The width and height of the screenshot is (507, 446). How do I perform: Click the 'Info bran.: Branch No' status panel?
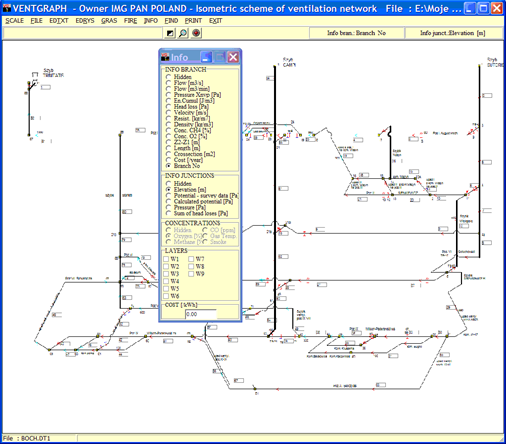click(357, 33)
